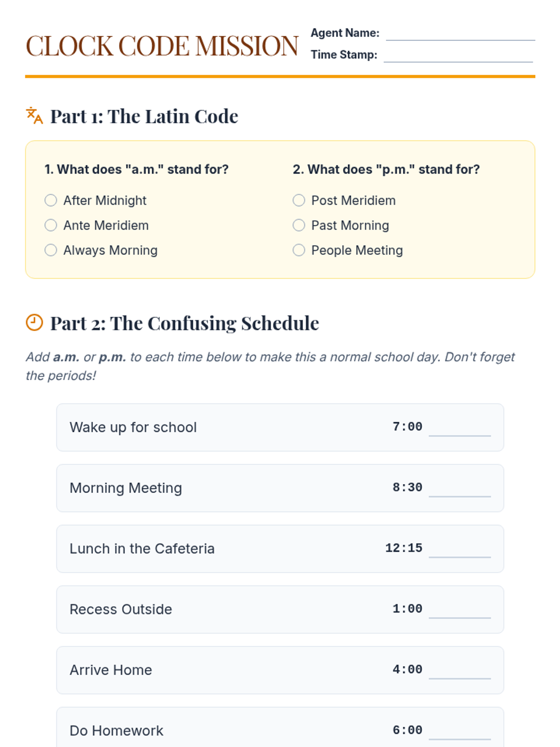Pick the "People Meeting" radio option

pos(299,250)
